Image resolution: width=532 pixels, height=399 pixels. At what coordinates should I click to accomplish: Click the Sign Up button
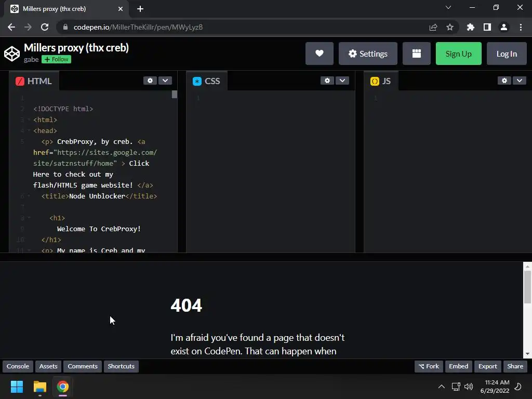pos(458,54)
